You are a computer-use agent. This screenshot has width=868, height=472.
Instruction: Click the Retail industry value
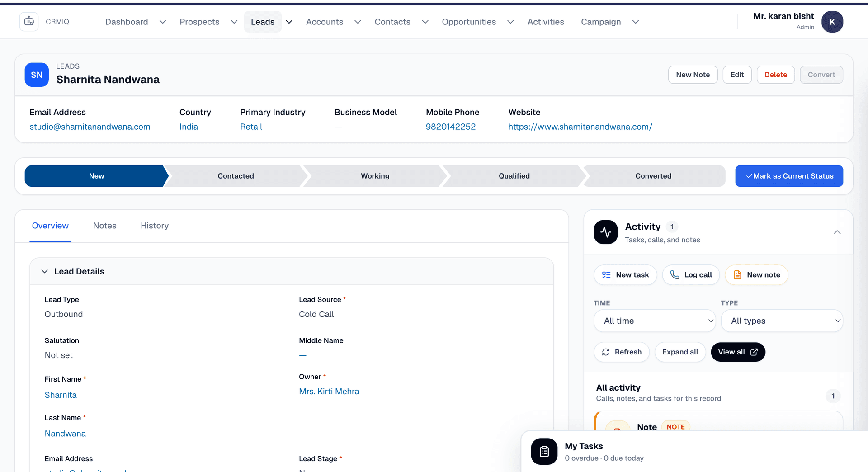[x=251, y=127]
